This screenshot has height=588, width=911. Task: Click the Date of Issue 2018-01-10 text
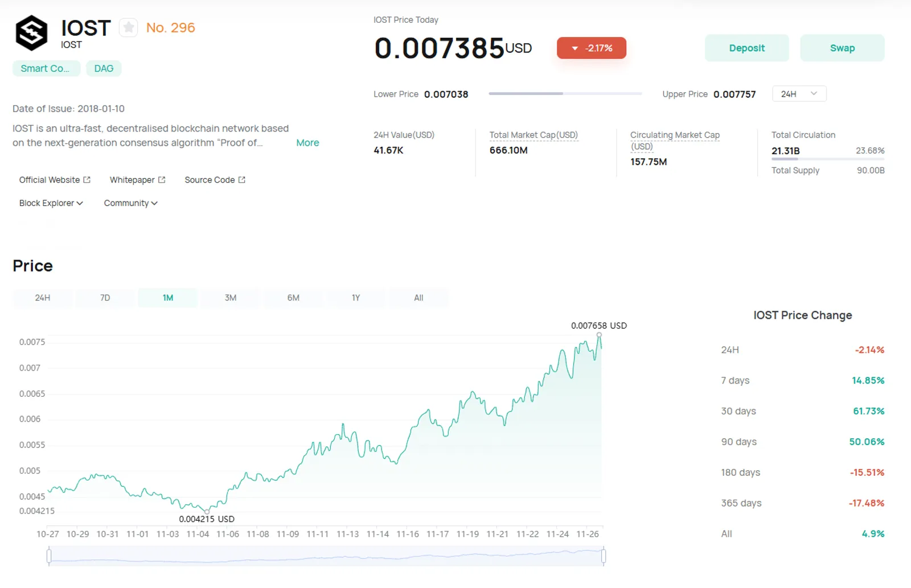(68, 109)
